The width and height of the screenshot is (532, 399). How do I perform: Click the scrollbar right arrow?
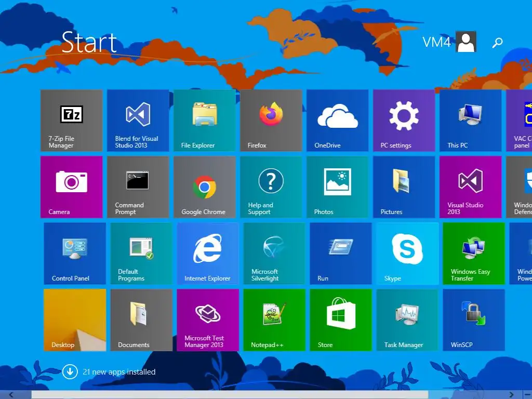[511, 395]
